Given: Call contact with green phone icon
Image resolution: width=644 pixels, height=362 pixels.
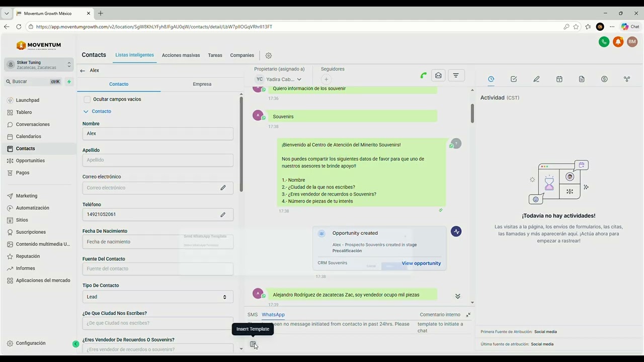Looking at the screenshot, I should [x=424, y=75].
